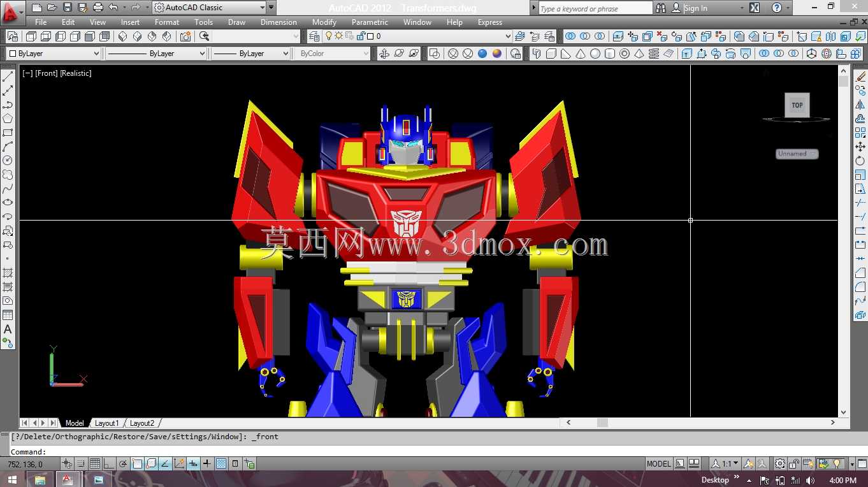Screen dimensions: 868x487
Task: Click the [Realistic] visual style label
Action: click(x=76, y=73)
